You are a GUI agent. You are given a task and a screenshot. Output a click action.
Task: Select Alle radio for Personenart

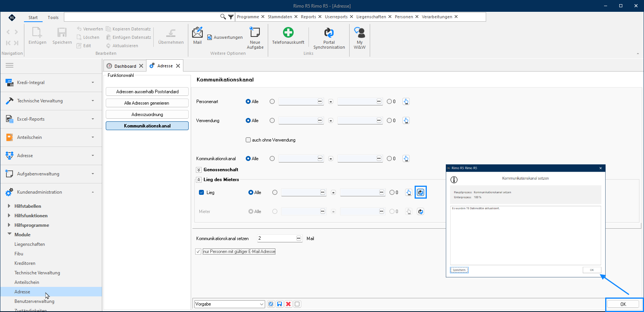click(248, 102)
